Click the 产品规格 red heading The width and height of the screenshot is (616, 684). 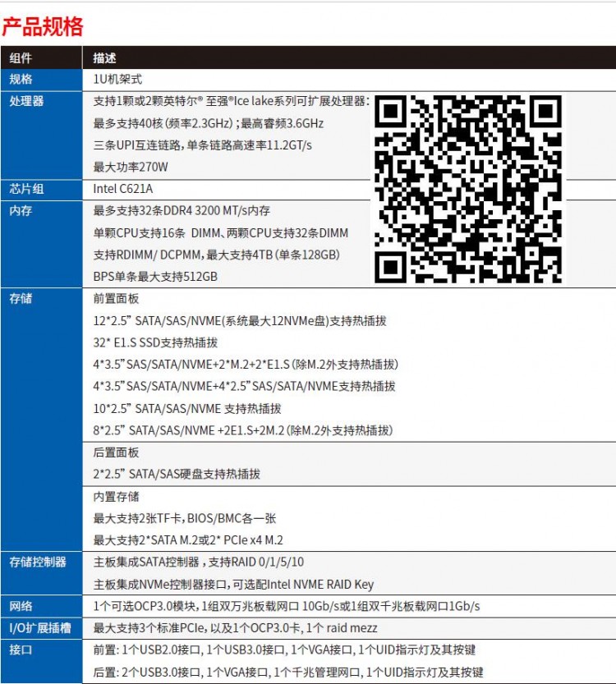43,27
